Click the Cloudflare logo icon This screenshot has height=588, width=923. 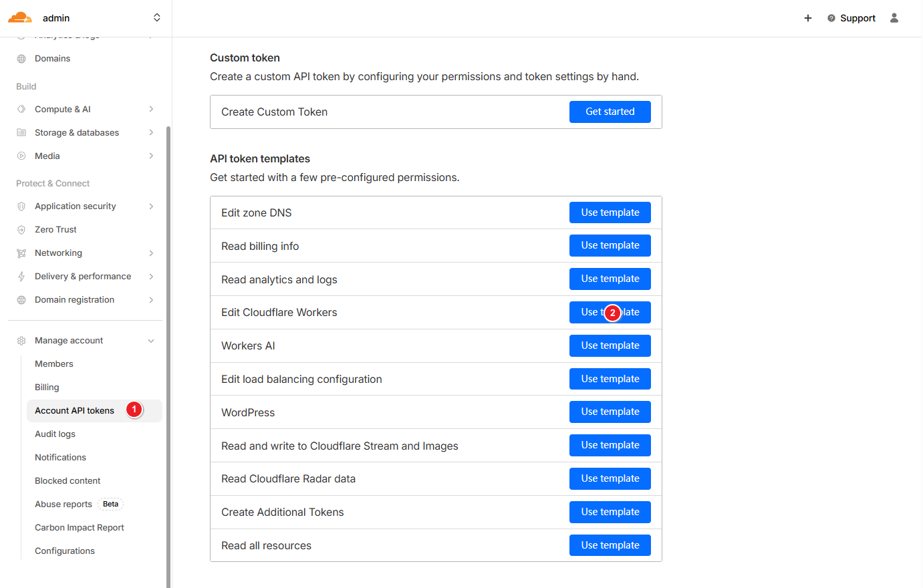coord(20,18)
